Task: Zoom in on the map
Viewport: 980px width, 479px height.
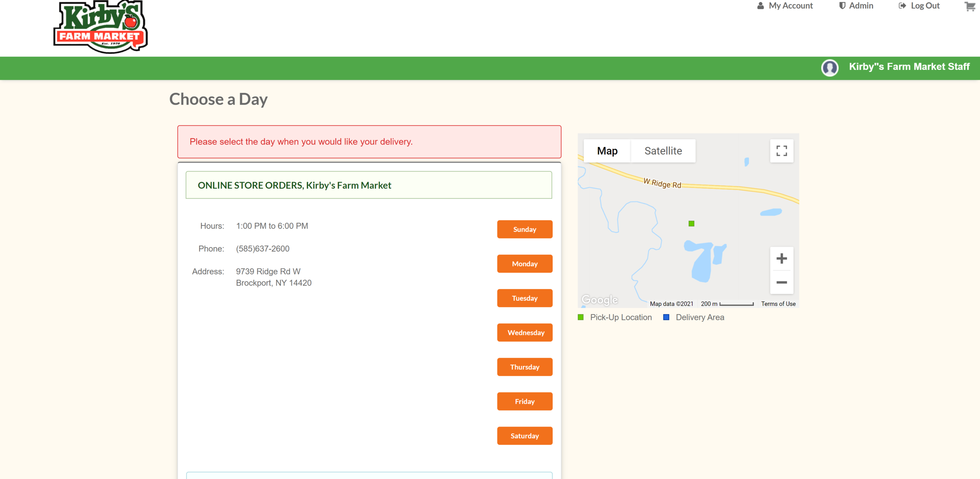Action: point(781,258)
